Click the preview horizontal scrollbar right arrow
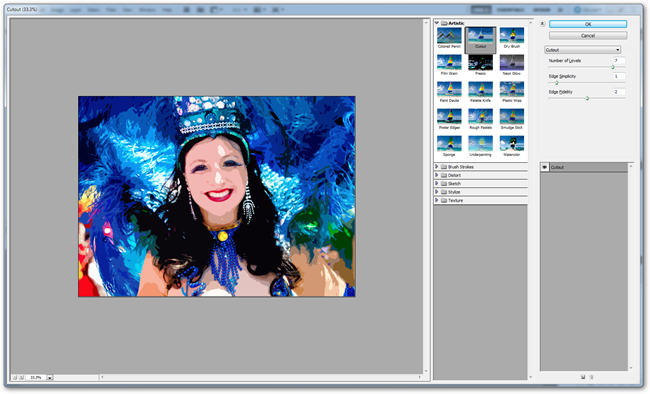 click(x=420, y=377)
